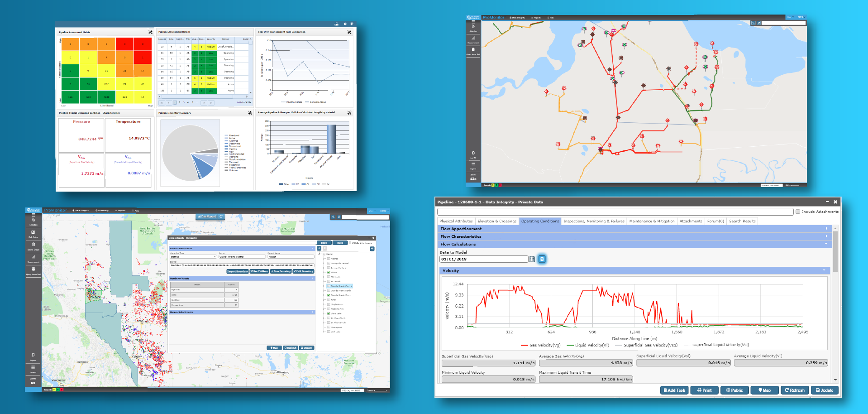The height and width of the screenshot is (414, 868).
Task: Open calendar picker beside Date to Model
Action: click(532, 259)
